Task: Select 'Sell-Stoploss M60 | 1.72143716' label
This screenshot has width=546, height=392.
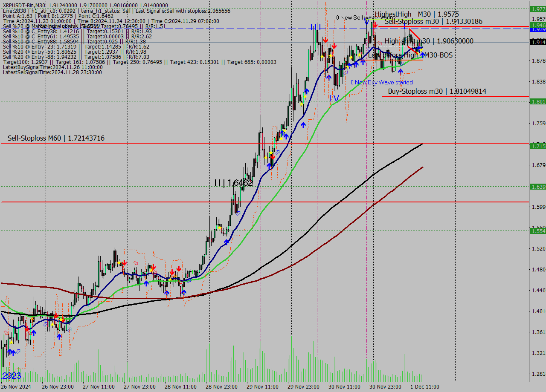Action: (56, 138)
